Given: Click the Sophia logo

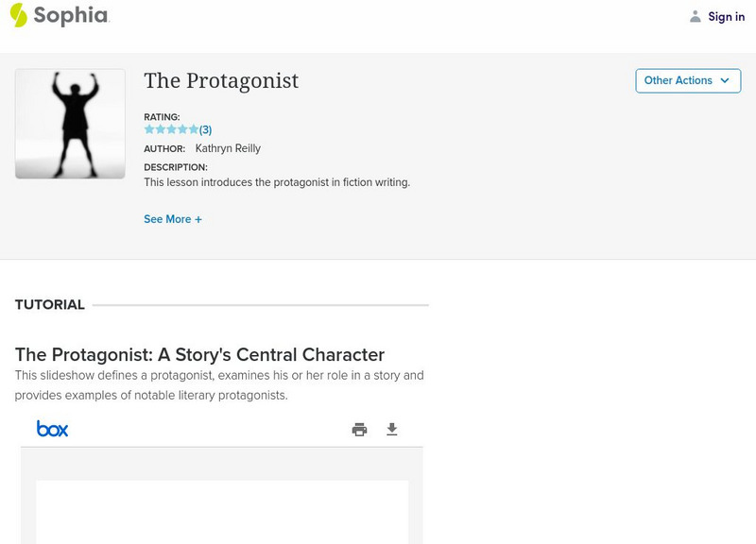Looking at the screenshot, I should click(x=63, y=16).
